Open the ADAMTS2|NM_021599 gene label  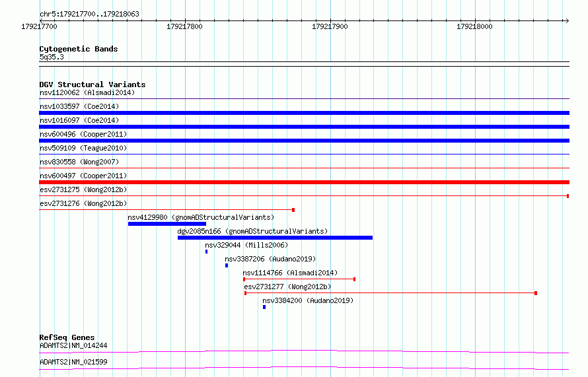(73, 362)
